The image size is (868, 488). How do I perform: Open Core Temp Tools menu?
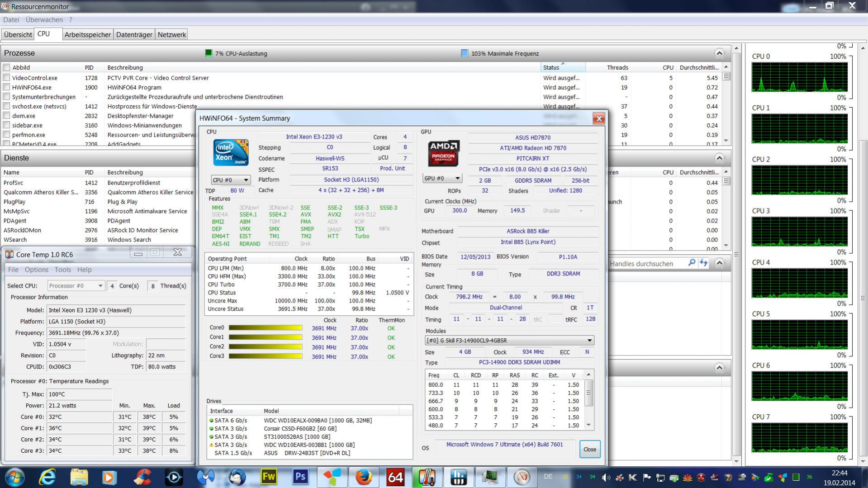[63, 270]
